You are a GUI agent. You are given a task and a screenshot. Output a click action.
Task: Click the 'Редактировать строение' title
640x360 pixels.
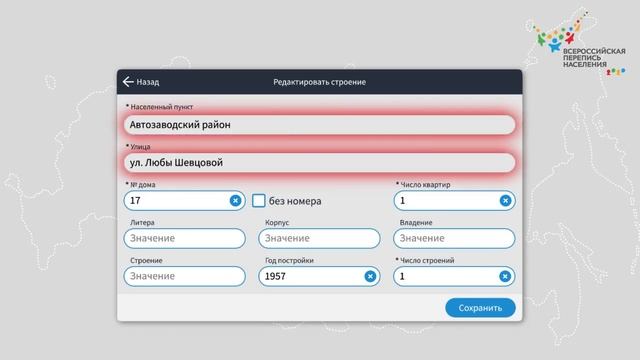pyautogui.click(x=320, y=82)
